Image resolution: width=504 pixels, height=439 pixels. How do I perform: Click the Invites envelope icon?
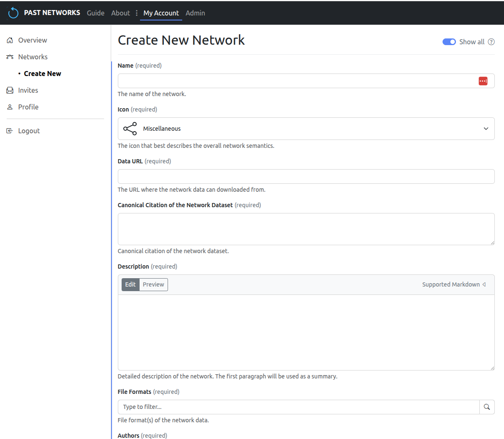[x=10, y=90]
